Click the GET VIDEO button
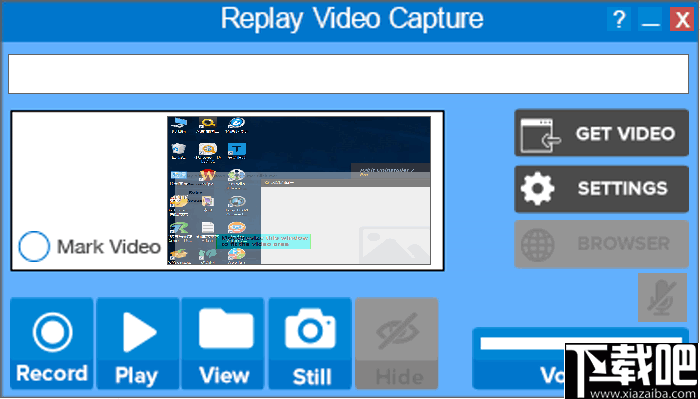This screenshot has height=399, width=700. tap(601, 133)
